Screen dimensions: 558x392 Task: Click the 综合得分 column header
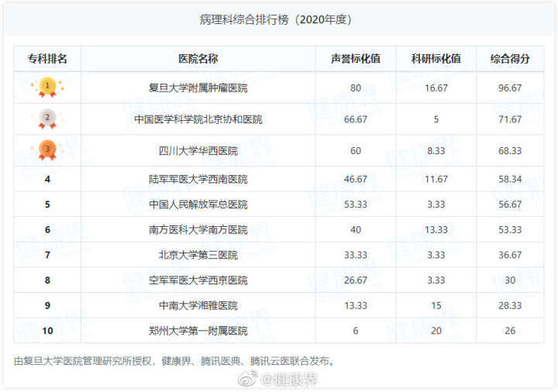pyautogui.click(x=510, y=59)
